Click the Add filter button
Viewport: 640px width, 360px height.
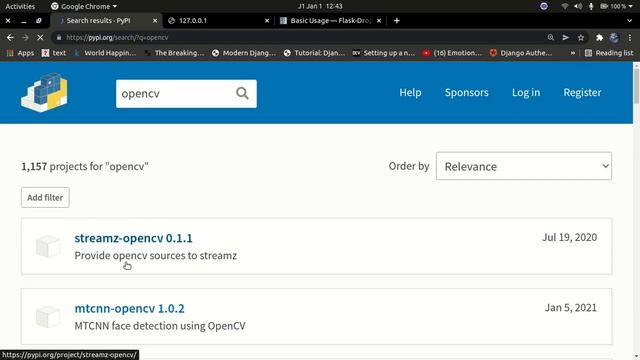click(45, 198)
